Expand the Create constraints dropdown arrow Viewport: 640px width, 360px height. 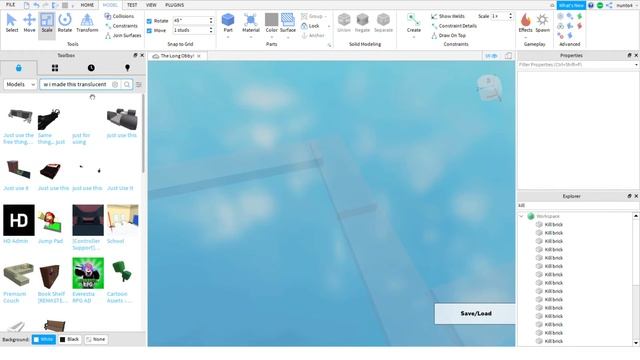click(413, 37)
